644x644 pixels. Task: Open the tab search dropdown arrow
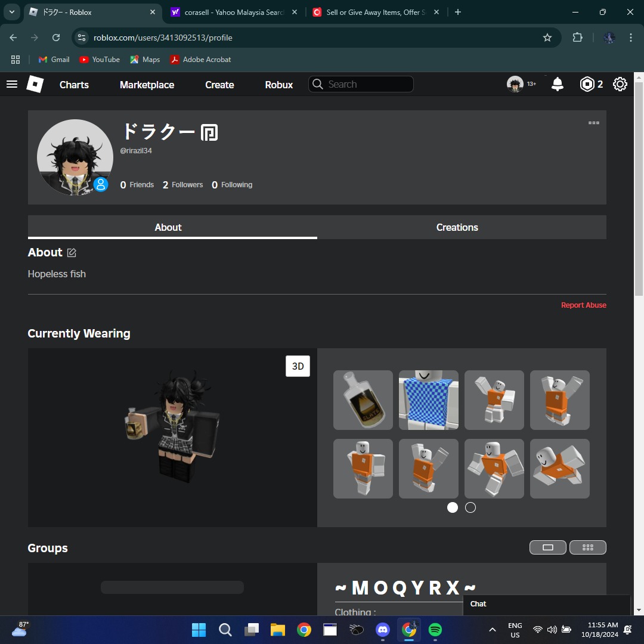click(x=12, y=12)
